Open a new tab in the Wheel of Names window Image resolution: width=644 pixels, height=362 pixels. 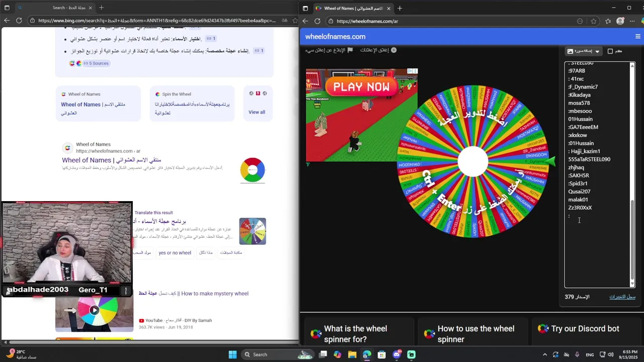399,8
